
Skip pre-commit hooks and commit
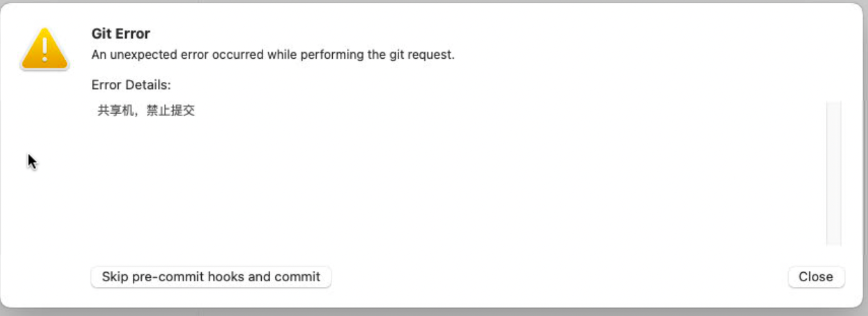[211, 277]
